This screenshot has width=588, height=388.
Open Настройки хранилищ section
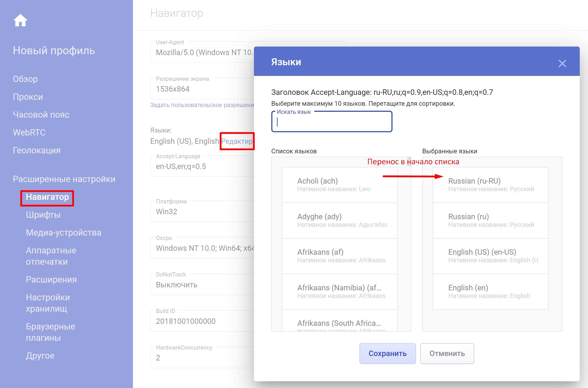48,303
